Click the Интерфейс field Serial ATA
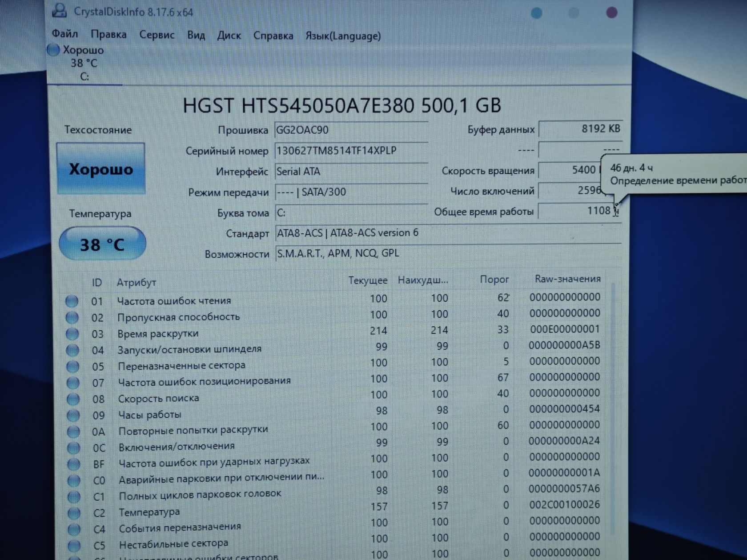 point(351,171)
